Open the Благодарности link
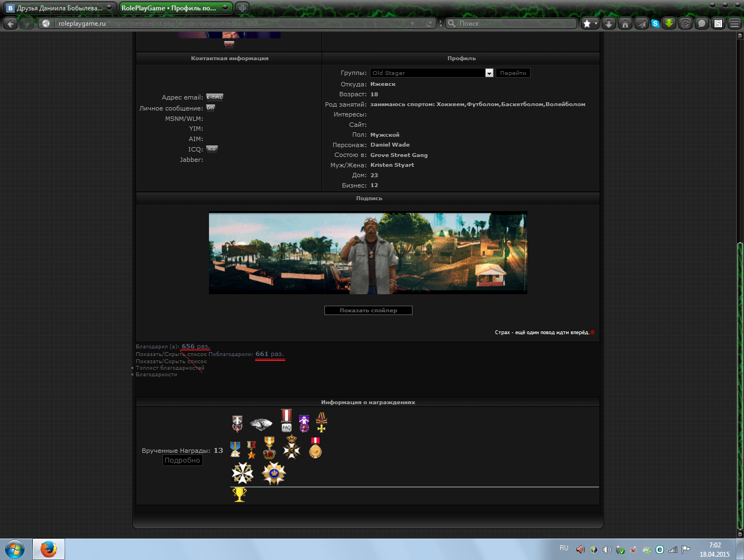Screen dimensions: 744x560 (x=156, y=375)
